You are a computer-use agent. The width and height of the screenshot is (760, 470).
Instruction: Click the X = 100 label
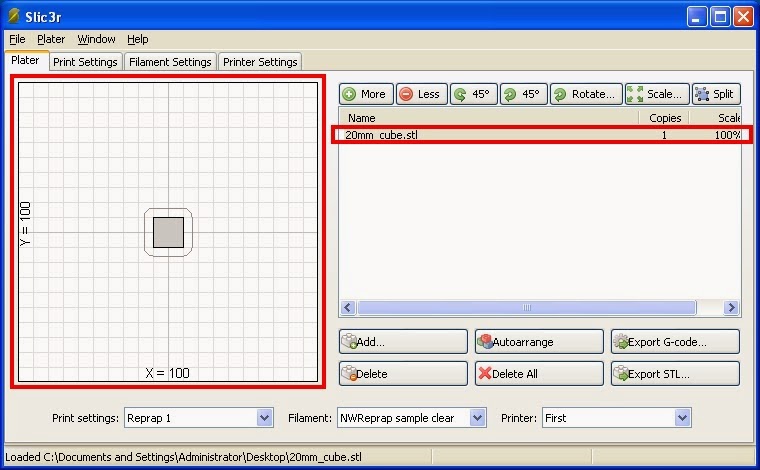[x=167, y=373]
